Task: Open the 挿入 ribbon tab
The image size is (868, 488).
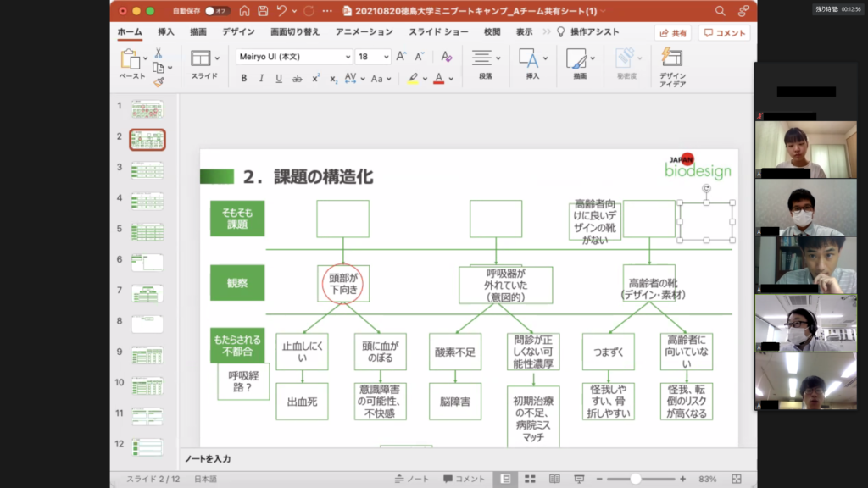Action: 166,32
